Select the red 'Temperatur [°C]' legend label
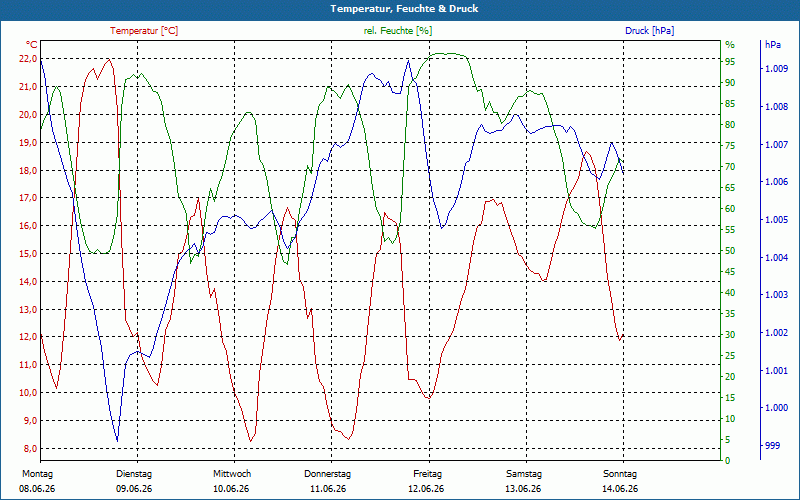This screenshot has width=800, height=500. point(144,31)
